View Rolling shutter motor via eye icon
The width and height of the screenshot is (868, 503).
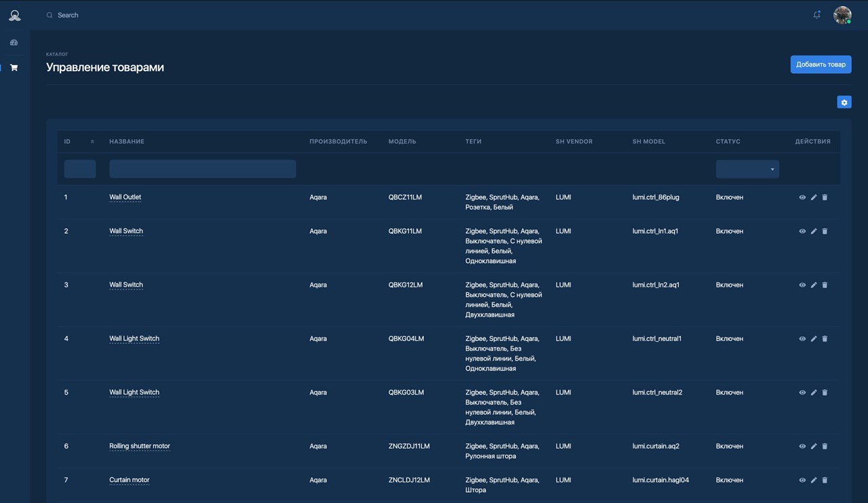click(802, 446)
